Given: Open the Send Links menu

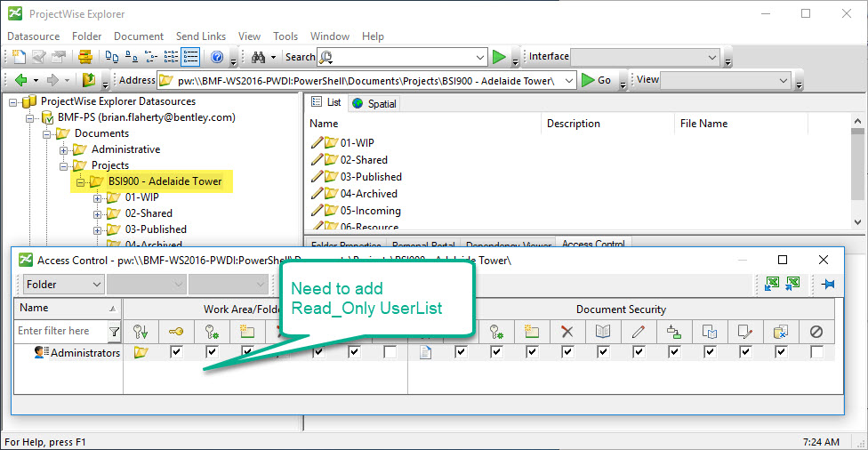Looking at the screenshot, I should tap(201, 36).
